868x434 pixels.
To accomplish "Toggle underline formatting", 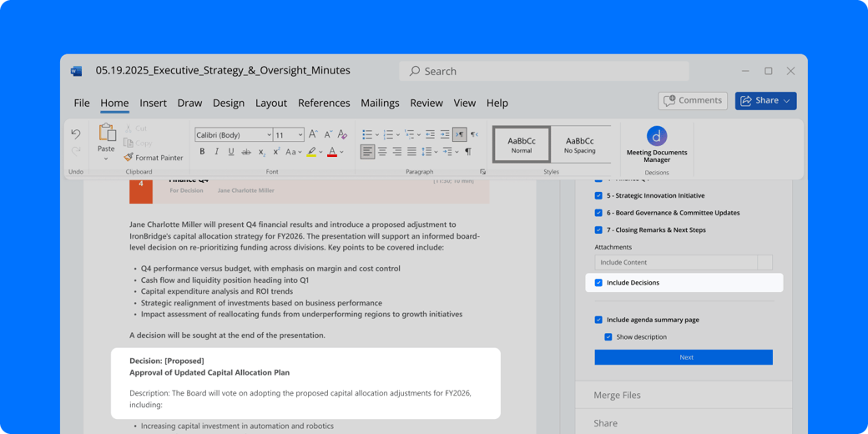I will (x=231, y=152).
